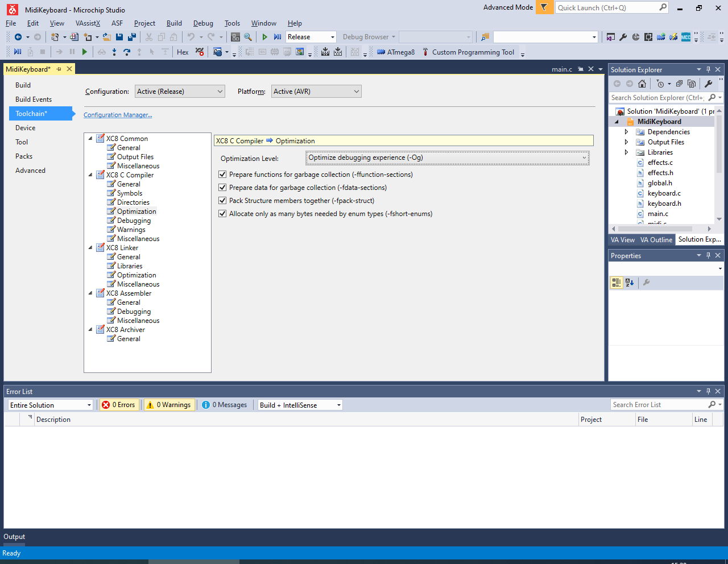Click the Configuration Manager link

pos(118,115)
